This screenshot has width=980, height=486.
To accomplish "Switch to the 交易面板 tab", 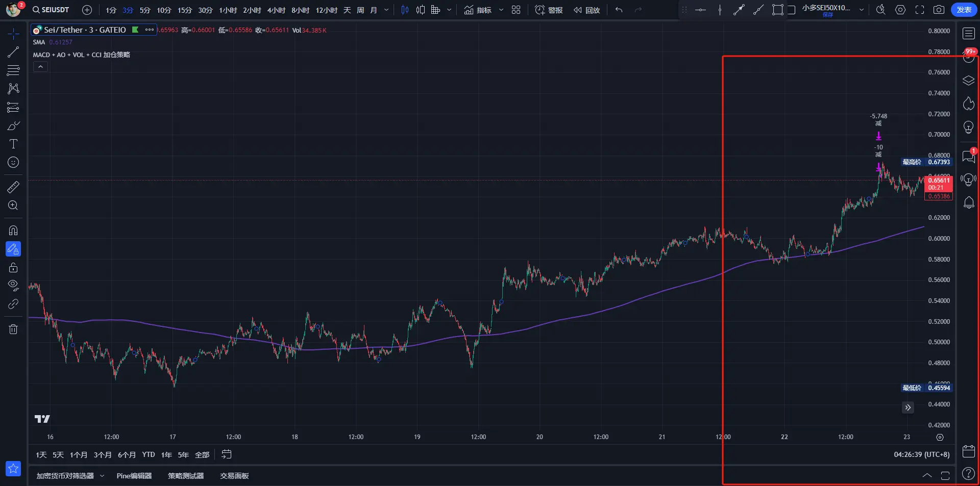I will (234, 476).
